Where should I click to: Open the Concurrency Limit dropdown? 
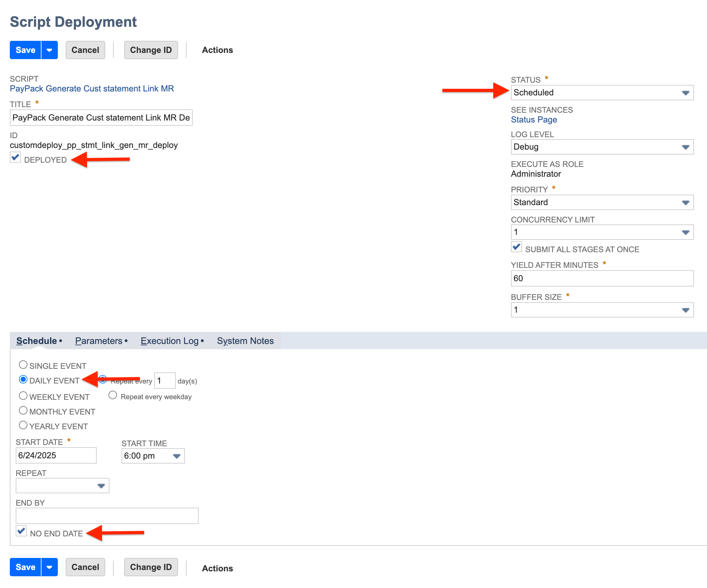pyautogui.click(x=686, y=232)
